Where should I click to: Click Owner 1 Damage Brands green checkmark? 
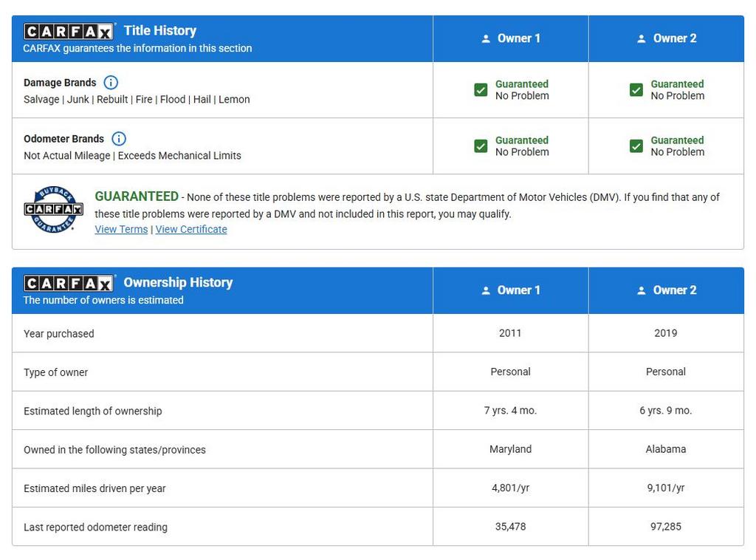[481, 90]
